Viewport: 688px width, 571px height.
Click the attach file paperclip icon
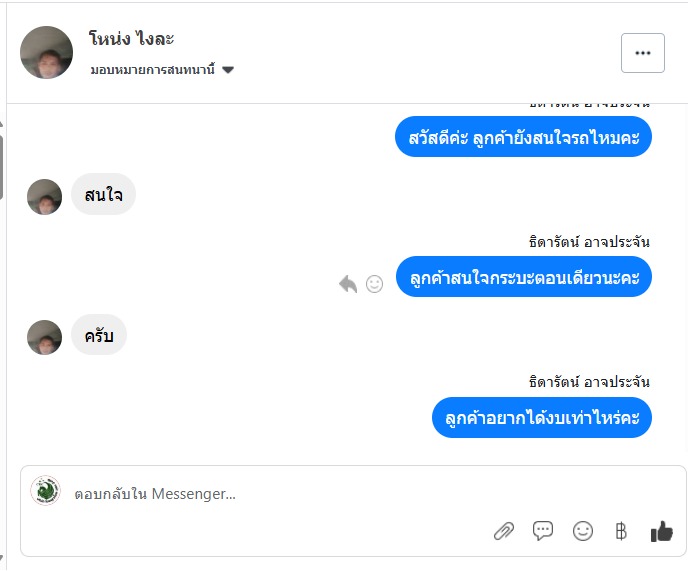point(503,531)
